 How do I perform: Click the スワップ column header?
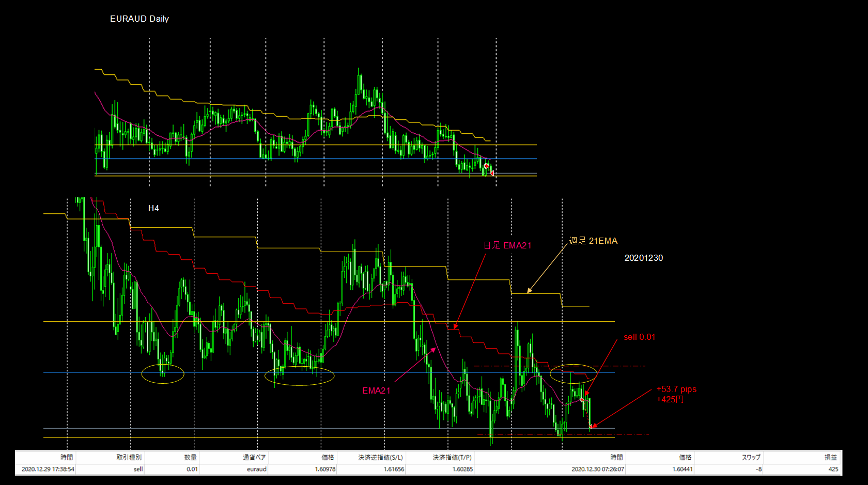click(751, 457)
